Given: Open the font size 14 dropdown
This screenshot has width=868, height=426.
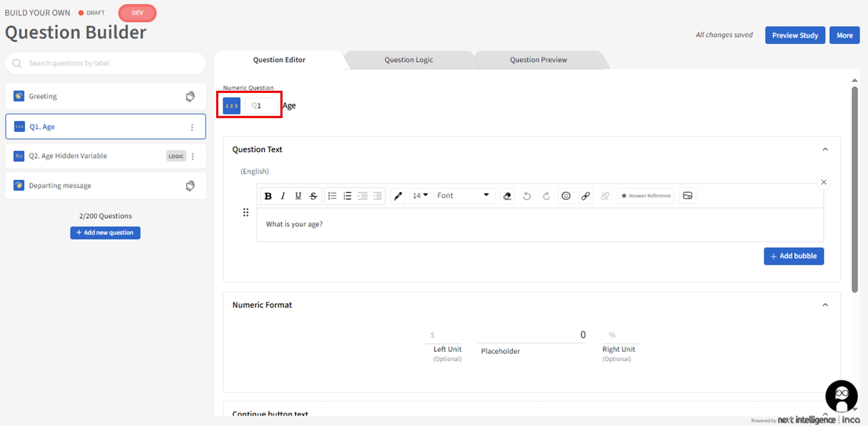Looking at the screenshot, I should point(420,195).
